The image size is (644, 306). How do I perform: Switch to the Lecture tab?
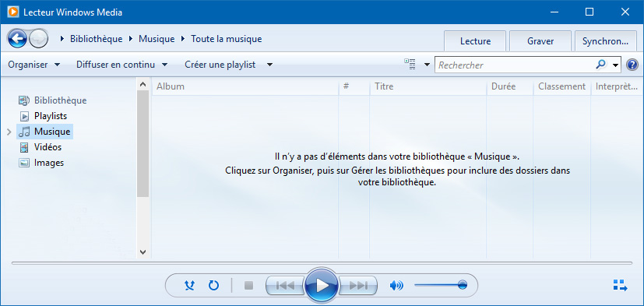click(x=475, y=41)
